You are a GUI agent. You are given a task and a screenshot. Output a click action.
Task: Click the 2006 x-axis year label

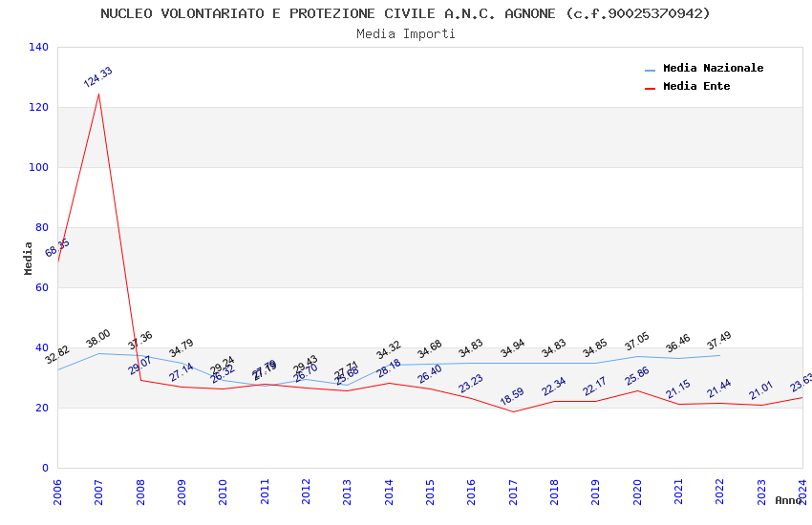(x=57, y=492)
